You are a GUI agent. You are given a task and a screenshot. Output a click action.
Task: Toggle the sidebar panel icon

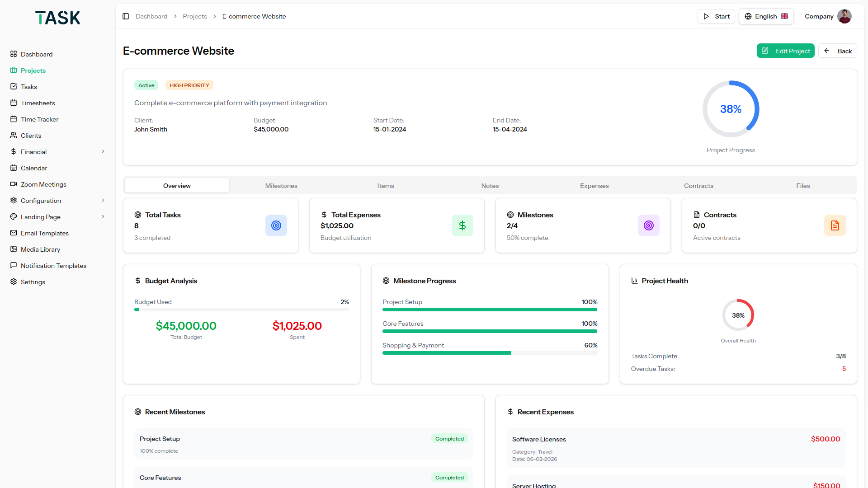pyautogui.click(x=126, y=16)
